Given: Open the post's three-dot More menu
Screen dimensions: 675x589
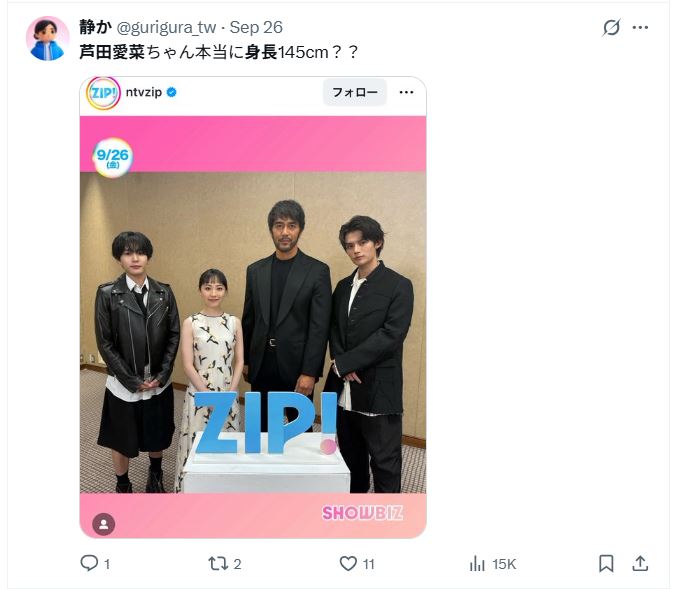Looking at the screenshot, I should tap(641, 28).
